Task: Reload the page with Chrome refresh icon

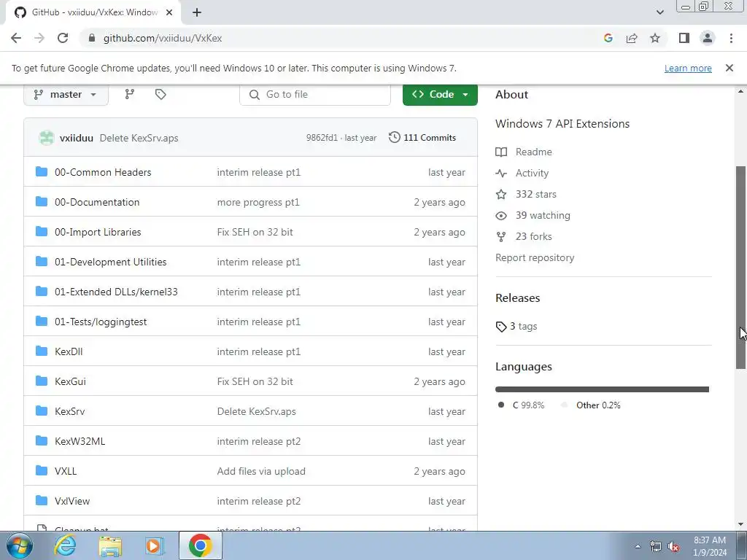Action: point(63,38)
